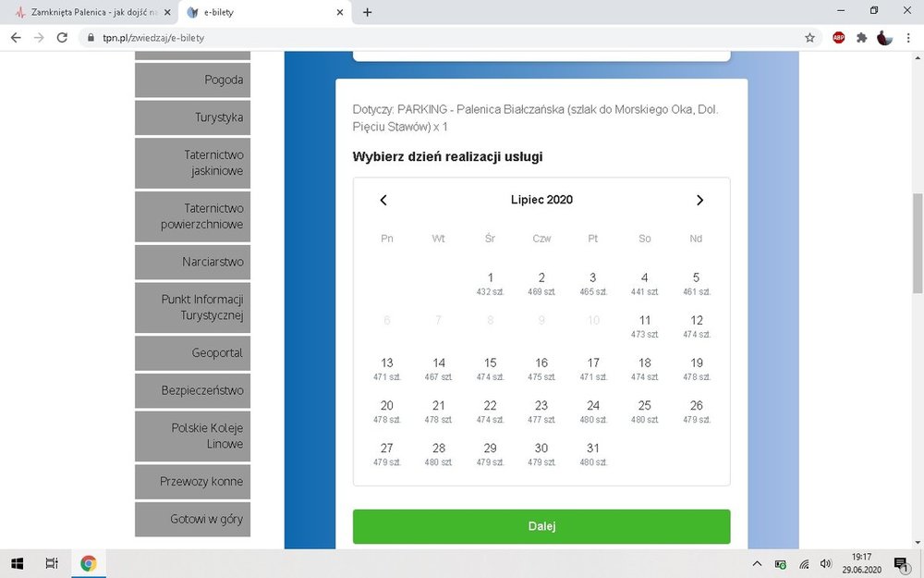
Task: Open the taskbar volume speaker icon
Action: 825,563
